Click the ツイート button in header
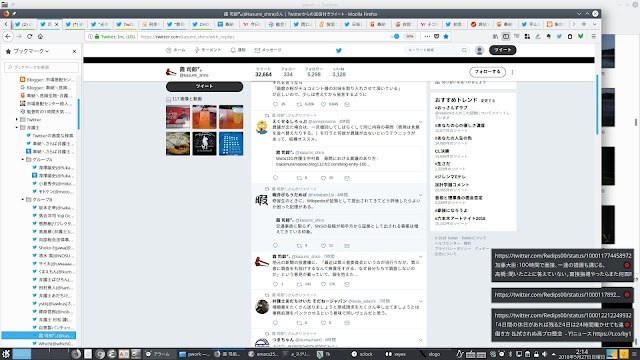The image size is (640, 360). tap(502, 50)
